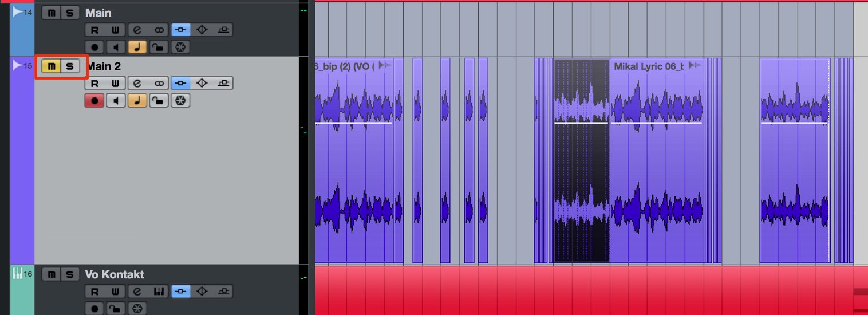This screenshot has height=315, width=868.
Task: Solo the Main track
Action: (70, 13)
